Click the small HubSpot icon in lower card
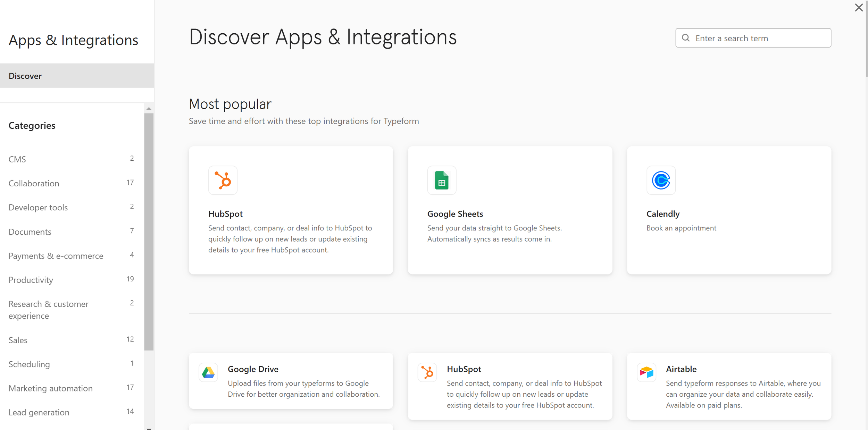The image size is (868, 430). (427, 372)
